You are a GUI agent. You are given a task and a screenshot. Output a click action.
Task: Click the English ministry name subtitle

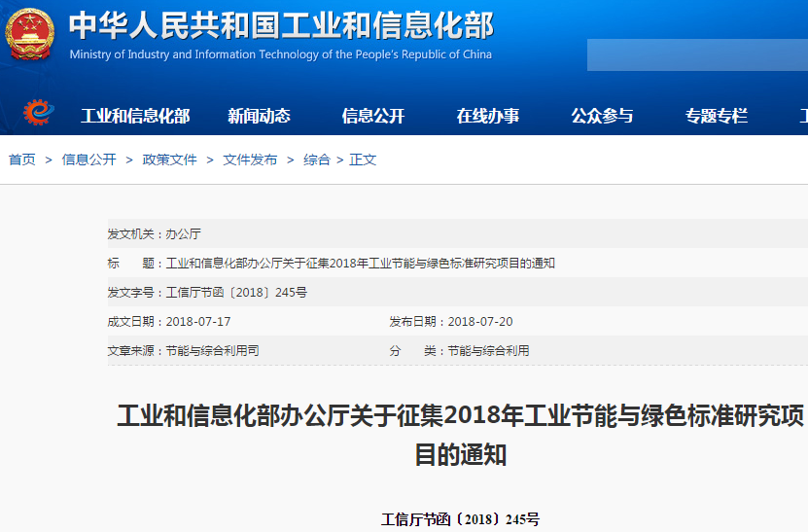click(x=281, y=54)
